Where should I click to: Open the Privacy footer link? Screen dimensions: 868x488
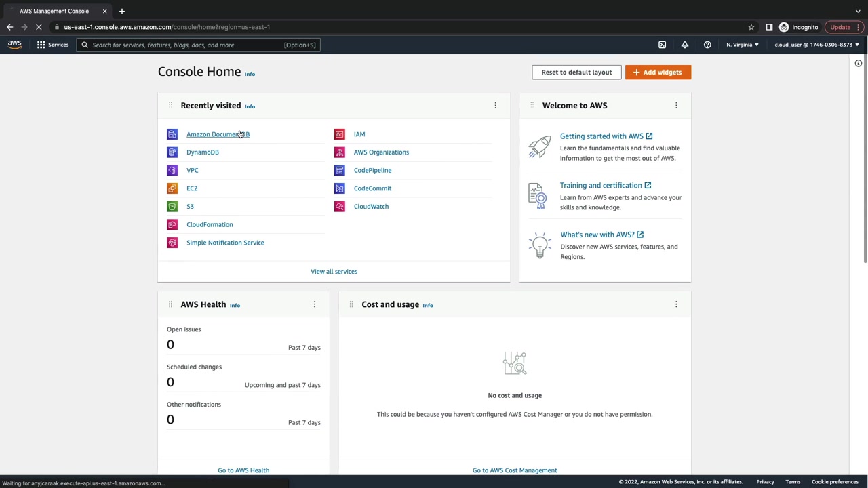coord(765,482)
